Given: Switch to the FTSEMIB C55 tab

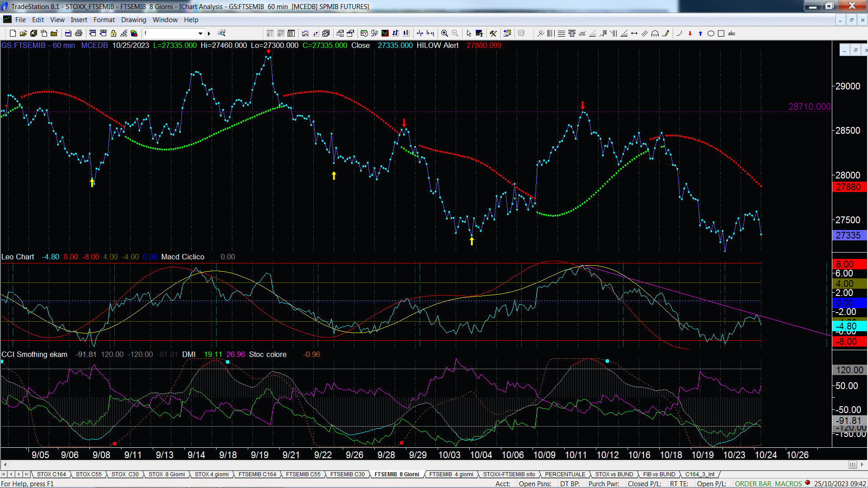Looking at the screenshot, I should click(303, 474).
